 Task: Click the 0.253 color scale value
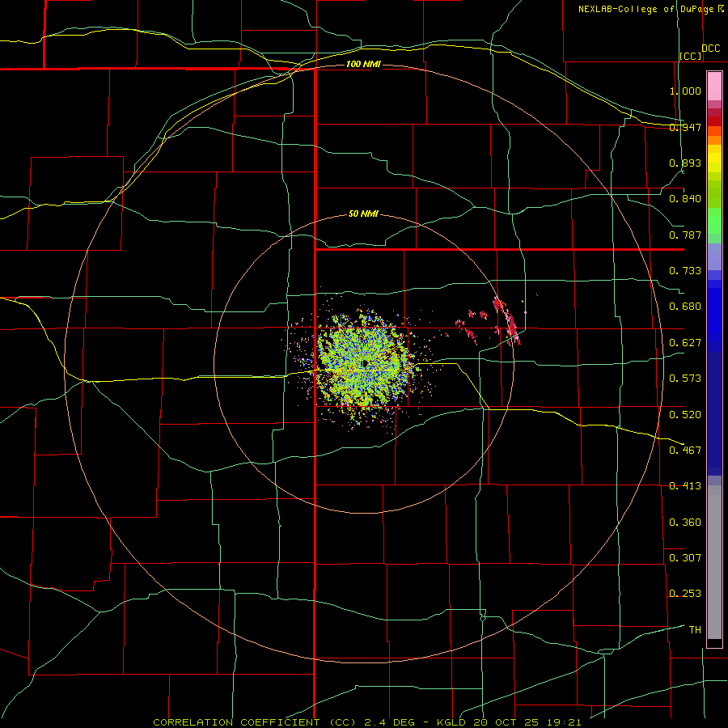pyautogui.click(x=685, y=594)
